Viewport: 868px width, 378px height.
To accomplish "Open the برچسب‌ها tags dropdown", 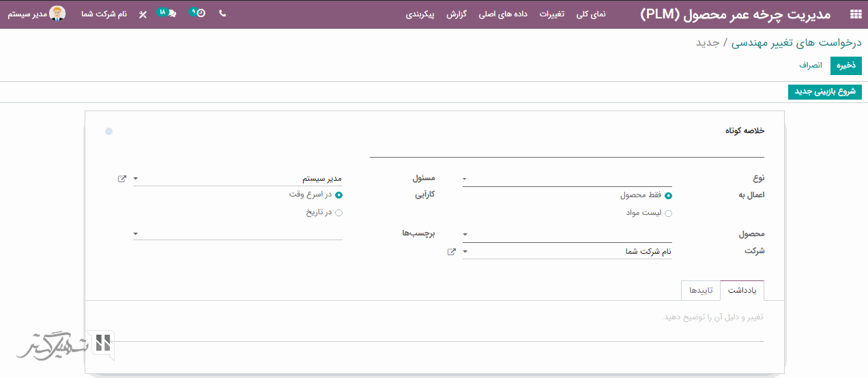I will tap(237, 234).
